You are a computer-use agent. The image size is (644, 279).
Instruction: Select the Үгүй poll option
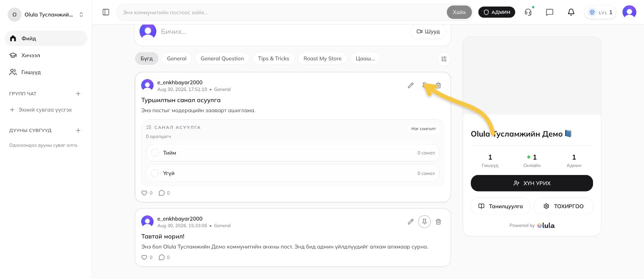tap(293, 173)
